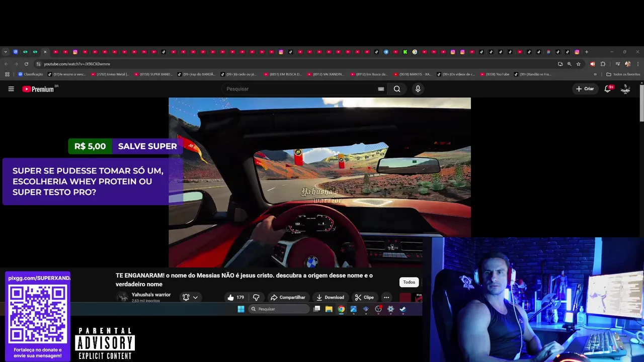
Task: Open bookmark '(7292) Enéas Metal'
Action: point(110,74)
